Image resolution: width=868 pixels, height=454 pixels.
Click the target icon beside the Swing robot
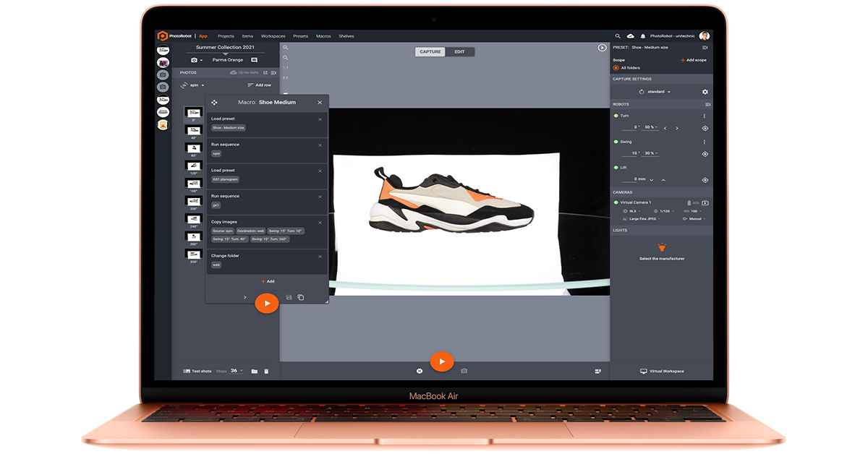pyautogui.click(x=705, y=153)
